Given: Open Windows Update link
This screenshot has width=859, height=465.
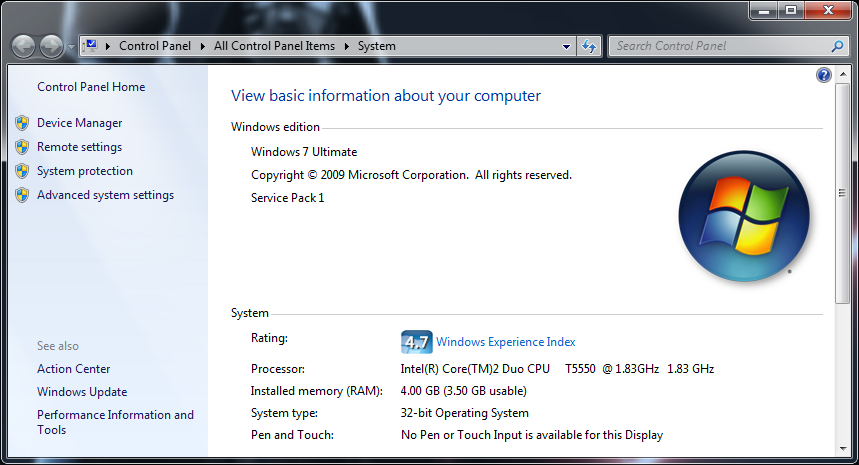Looking at the screenshot, I should [82, 392].
